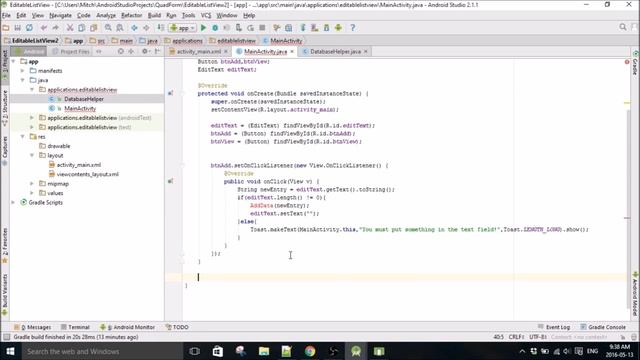Select the Project Files view tab
640x360 pixels.
(x=71, y=51)
